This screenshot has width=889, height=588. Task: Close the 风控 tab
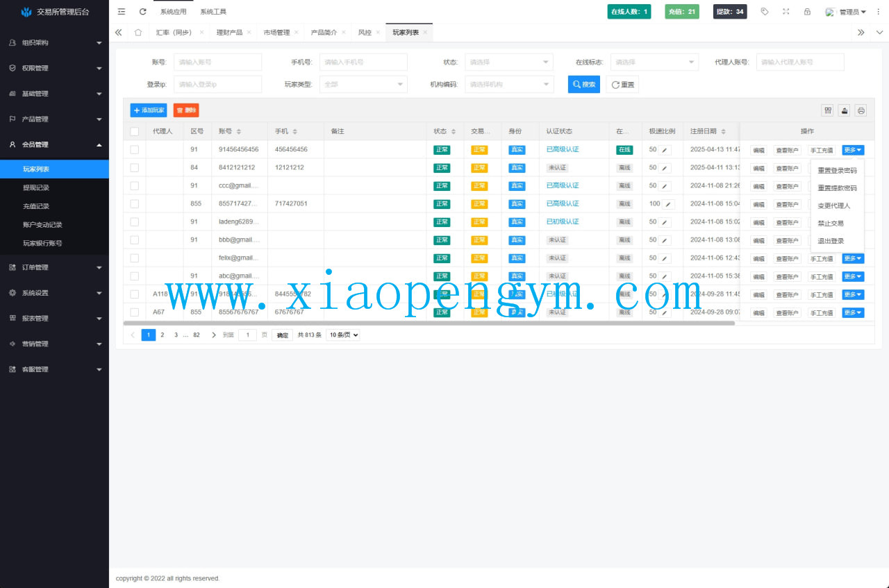pyautogui.click(x=378, y=32)
